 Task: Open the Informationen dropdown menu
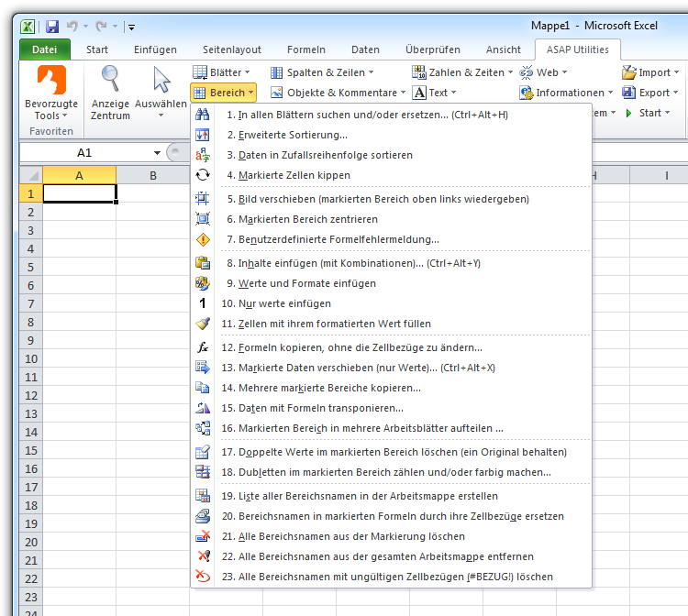coord(566,93)
